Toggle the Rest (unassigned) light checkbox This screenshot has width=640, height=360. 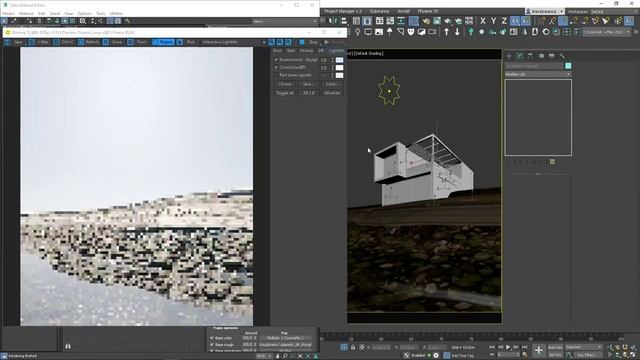tap(276, 75)
